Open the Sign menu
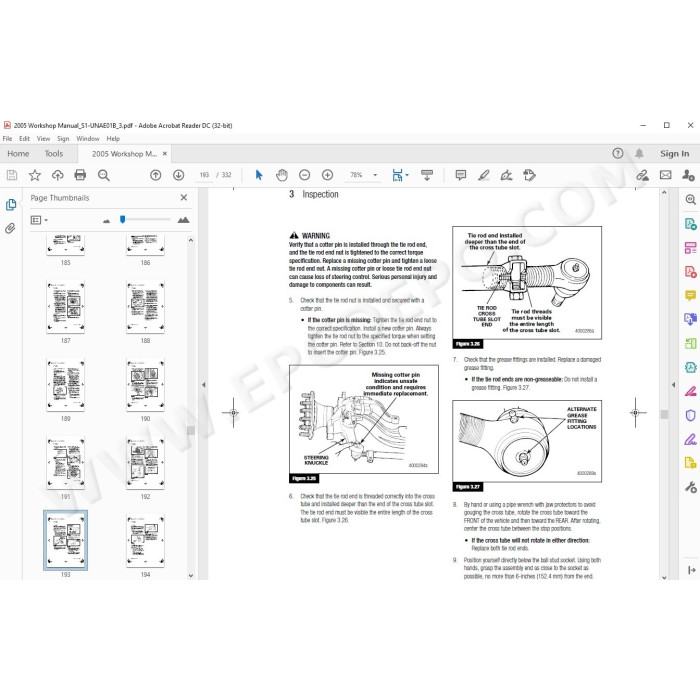700x700 pixels. 63,139
